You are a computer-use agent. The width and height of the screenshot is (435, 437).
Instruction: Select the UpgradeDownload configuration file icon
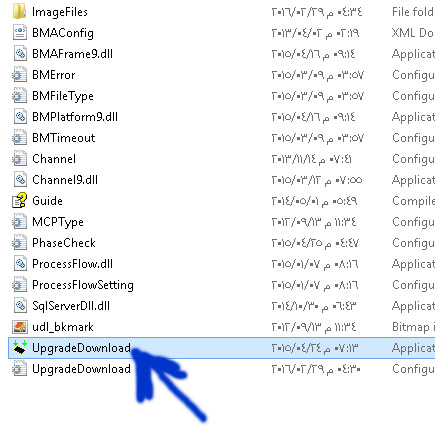pyautogui.click(x=19, y=369)
